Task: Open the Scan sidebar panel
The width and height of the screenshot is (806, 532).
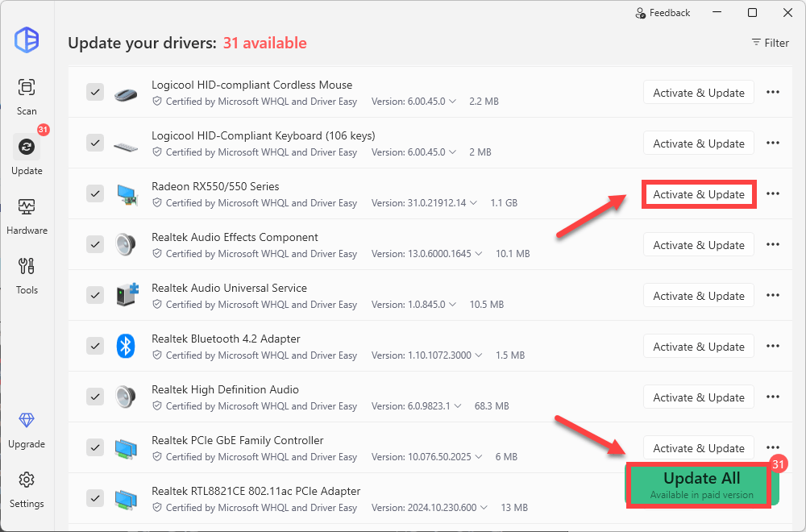Action: click(x=27, y=95)
